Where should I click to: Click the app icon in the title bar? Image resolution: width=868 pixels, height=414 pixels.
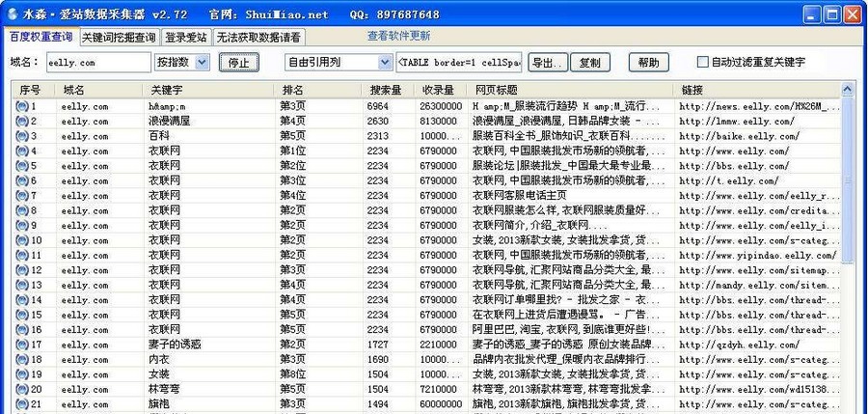pos(12,14)
